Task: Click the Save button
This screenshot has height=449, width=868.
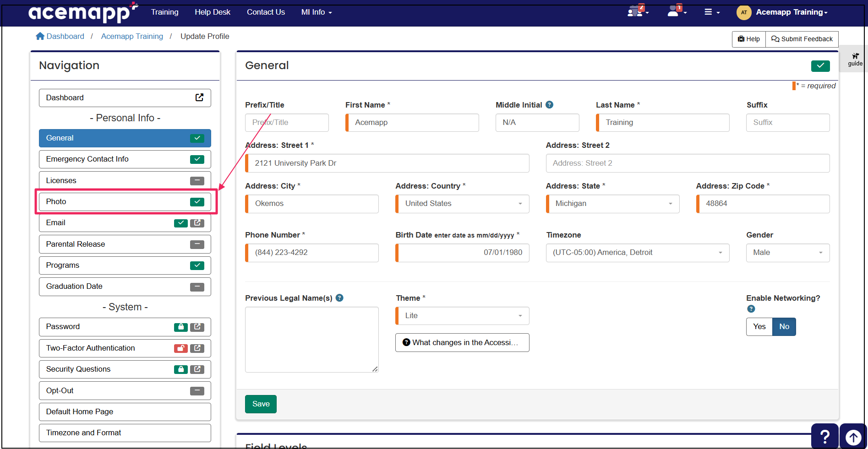Action: tap(261, 404)
